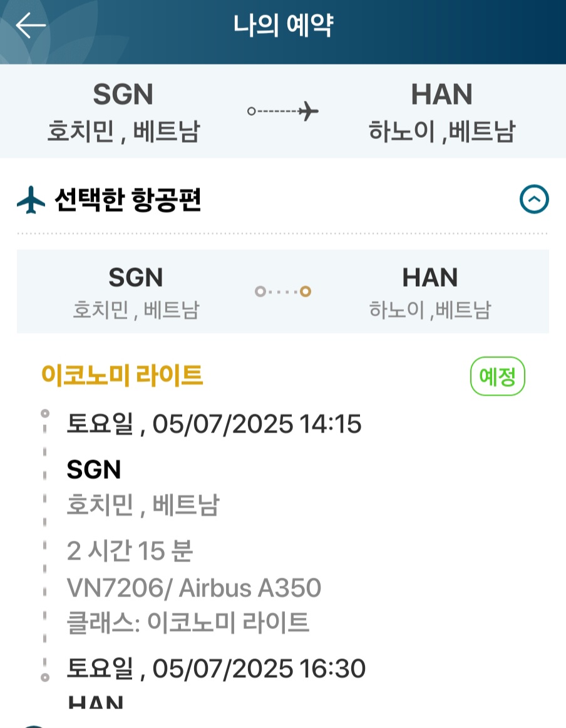Tap the 예정 status badge

coord(497,377)
